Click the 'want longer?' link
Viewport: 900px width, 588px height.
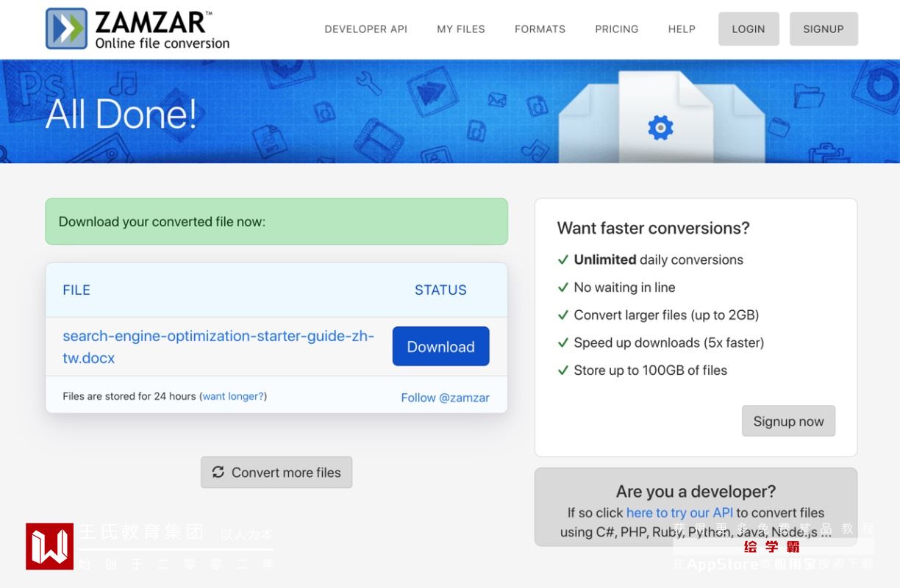(233, 396)
